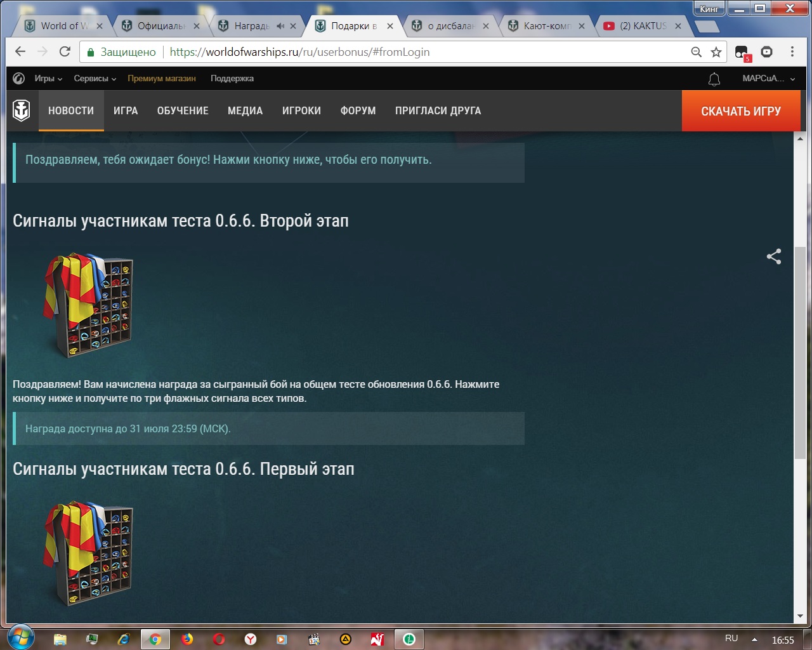812x650 pixels.
Task: Click the Кинг user profile button in the title bar
Action: tap(709, 8)
